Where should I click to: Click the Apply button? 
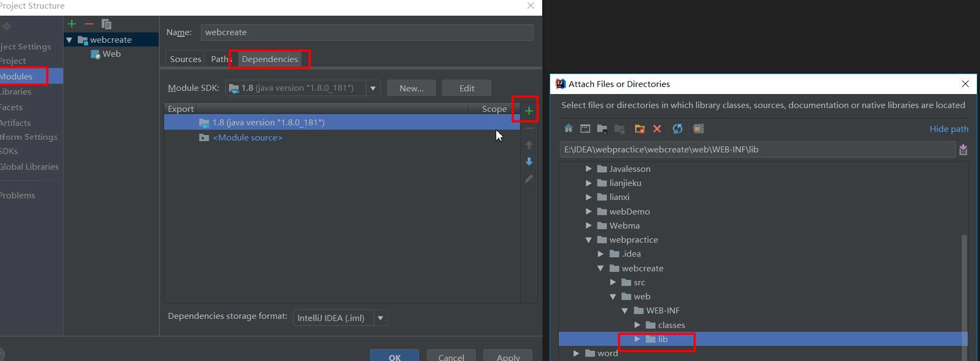click(508, 356)
